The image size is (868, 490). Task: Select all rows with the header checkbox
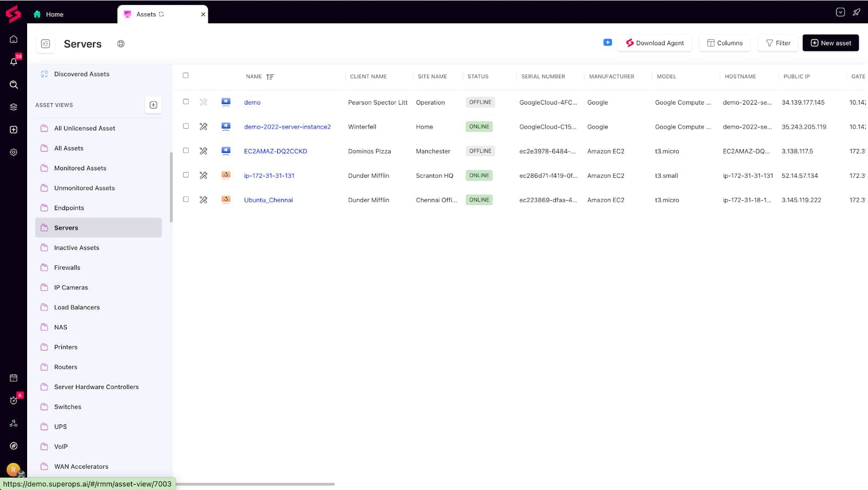click(186, 75)
